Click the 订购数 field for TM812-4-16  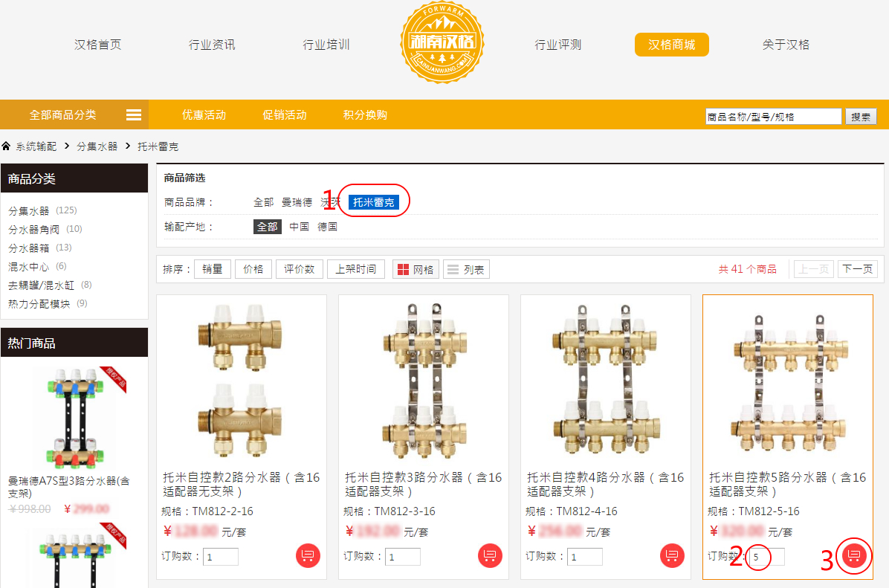(x=584, y=557)
